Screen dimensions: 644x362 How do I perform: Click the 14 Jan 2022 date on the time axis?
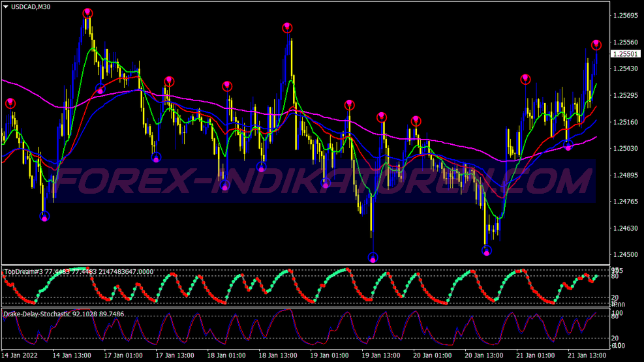coord(20,355)
